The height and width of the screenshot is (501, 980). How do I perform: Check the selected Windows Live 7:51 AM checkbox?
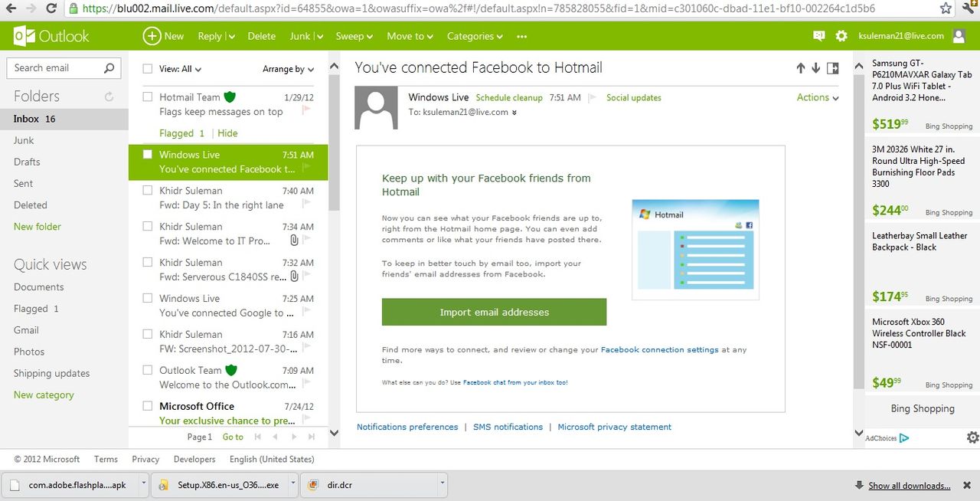(x=148, y=154)
